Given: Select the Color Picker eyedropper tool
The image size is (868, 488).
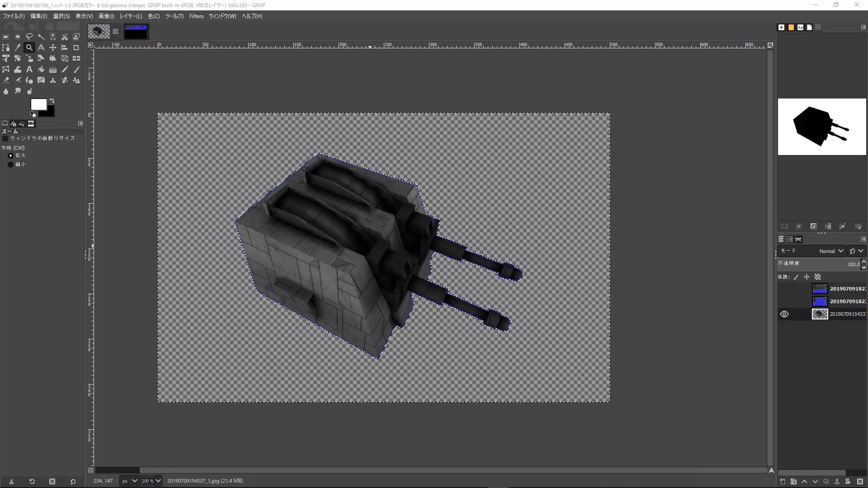Looking at the screenshot, I should click(18, 47).
